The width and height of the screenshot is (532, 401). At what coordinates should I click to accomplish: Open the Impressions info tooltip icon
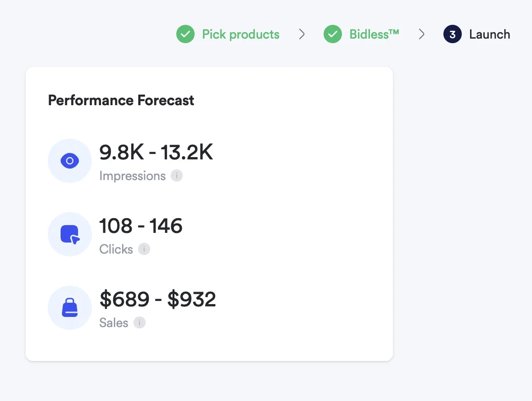click(x=177, y=175)
